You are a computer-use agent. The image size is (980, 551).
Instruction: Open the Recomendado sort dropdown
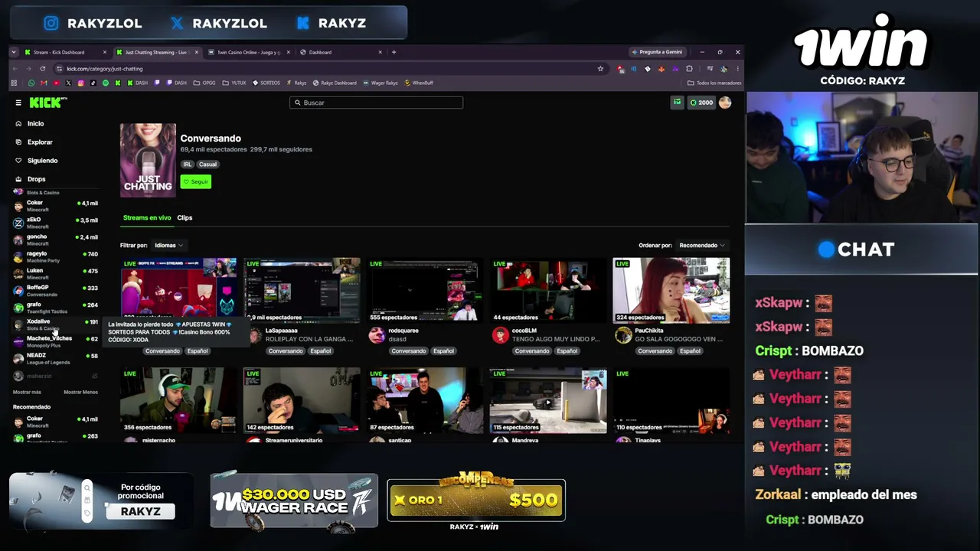(701, 246)
